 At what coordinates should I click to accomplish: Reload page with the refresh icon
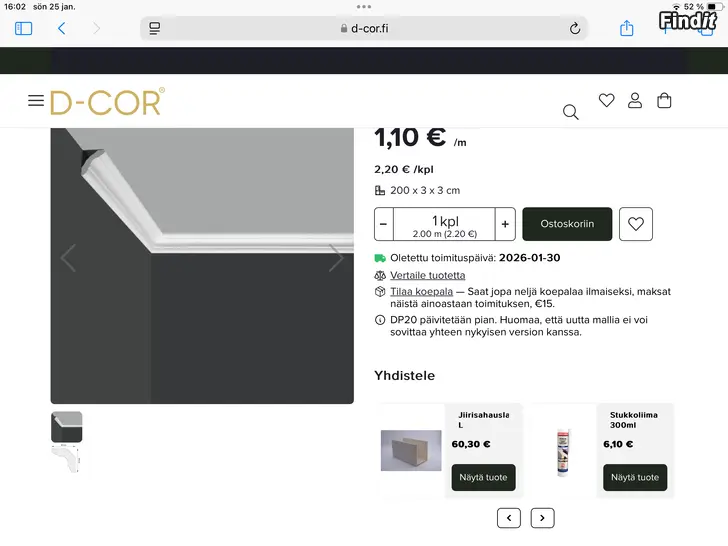(575, 28)
